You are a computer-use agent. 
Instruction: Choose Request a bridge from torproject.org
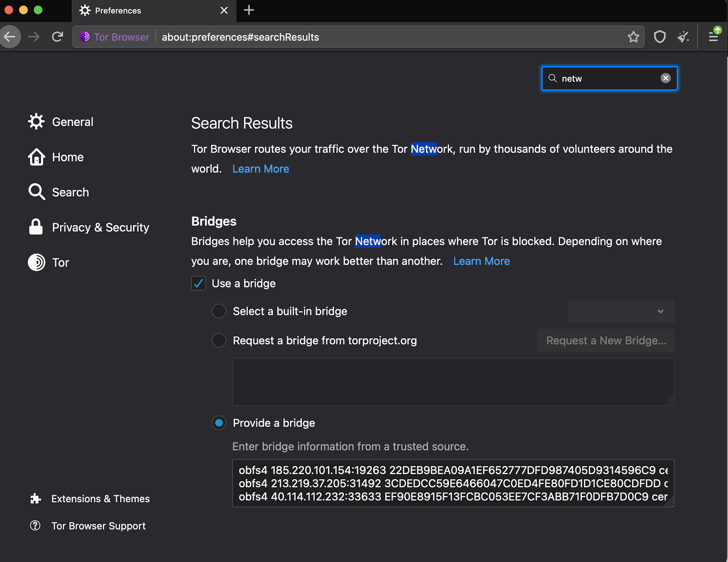tap(219, 340)
